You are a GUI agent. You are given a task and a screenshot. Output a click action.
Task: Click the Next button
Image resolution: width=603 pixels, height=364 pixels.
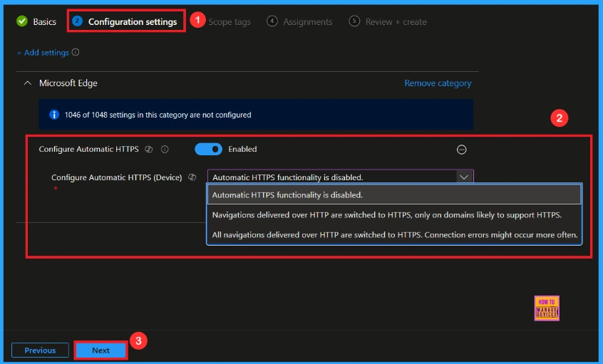(x=100, y=350)
